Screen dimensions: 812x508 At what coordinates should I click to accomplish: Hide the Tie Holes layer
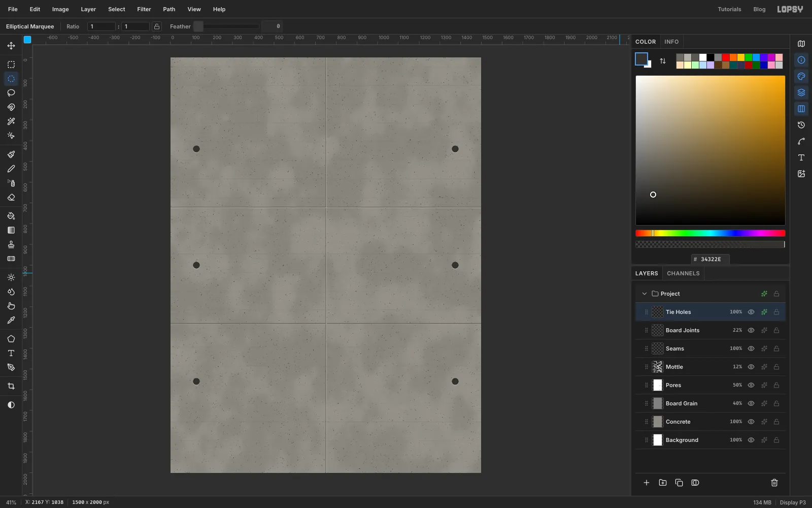[x=751, y=312]
